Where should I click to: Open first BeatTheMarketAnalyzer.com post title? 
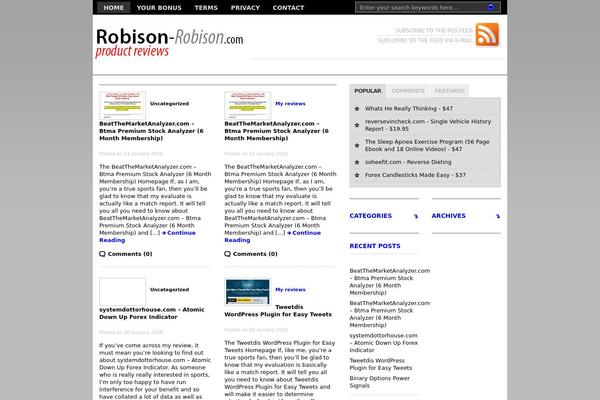coord(152,131)
